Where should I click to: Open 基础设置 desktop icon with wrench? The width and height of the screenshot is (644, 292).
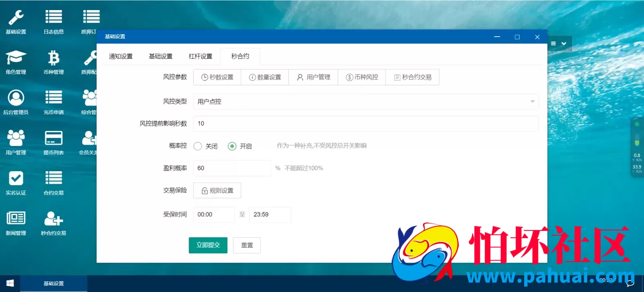coord(16,22)
